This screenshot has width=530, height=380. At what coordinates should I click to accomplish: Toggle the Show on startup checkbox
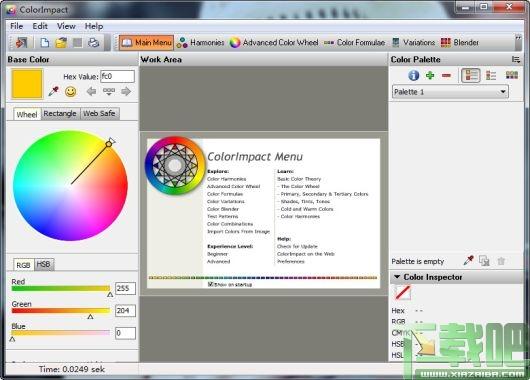[x=211, y=284]
